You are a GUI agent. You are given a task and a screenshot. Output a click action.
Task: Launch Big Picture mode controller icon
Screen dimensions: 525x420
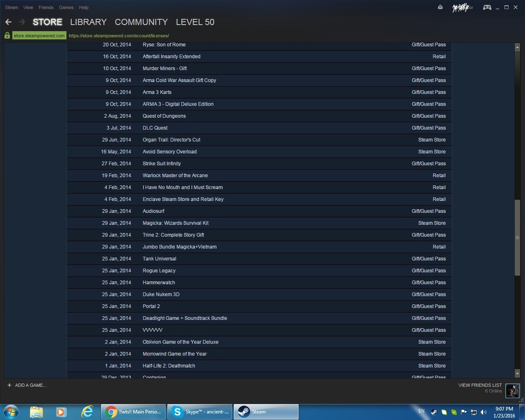487,7
